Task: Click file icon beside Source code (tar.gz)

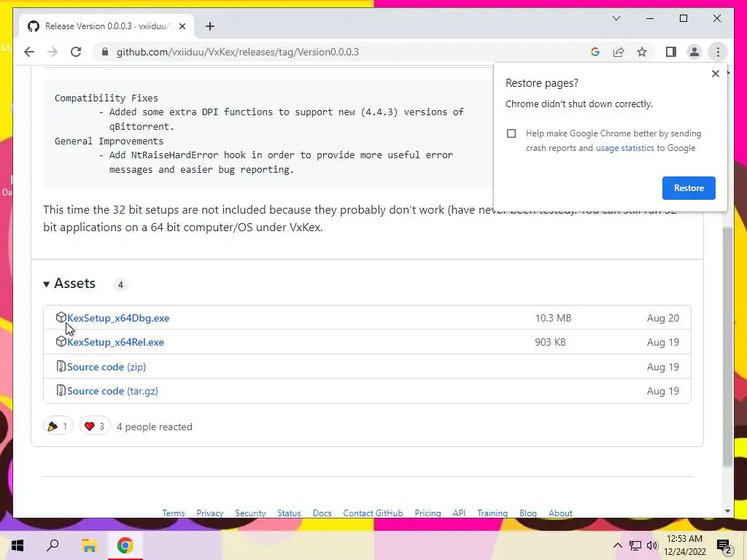Action: 61,391
